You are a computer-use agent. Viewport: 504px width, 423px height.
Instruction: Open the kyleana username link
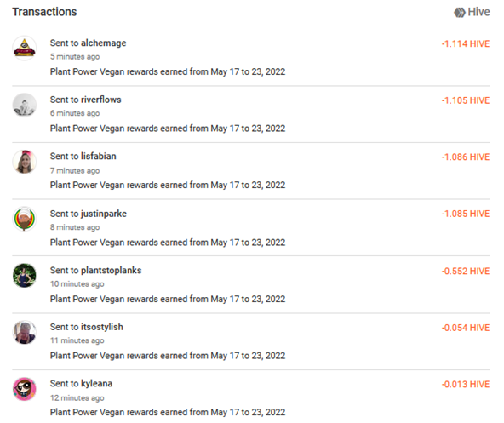click(x=96, y=384)
